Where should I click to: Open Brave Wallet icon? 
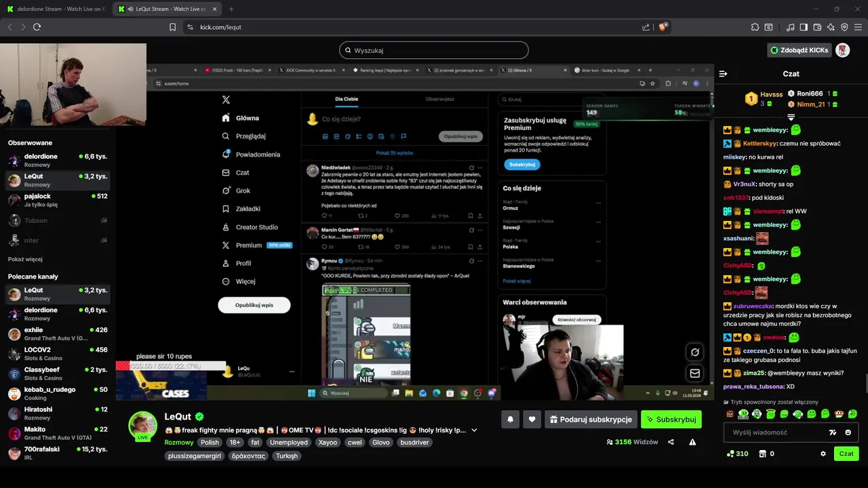817,27
